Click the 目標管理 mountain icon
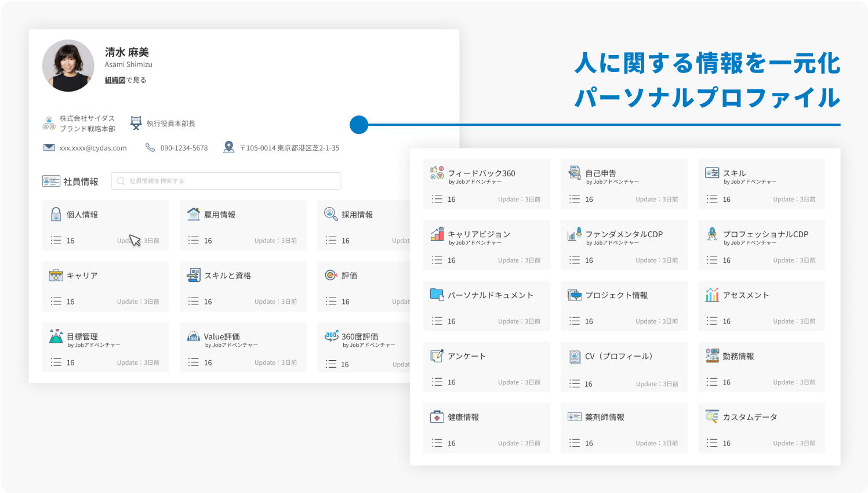The width and height of the screenshot is (868, 493). 56,336
